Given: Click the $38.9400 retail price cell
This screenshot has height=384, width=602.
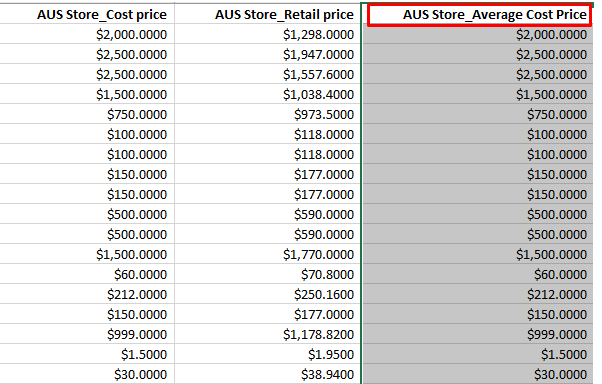Looking at the screenshot, I should click(x=268, y=374).
